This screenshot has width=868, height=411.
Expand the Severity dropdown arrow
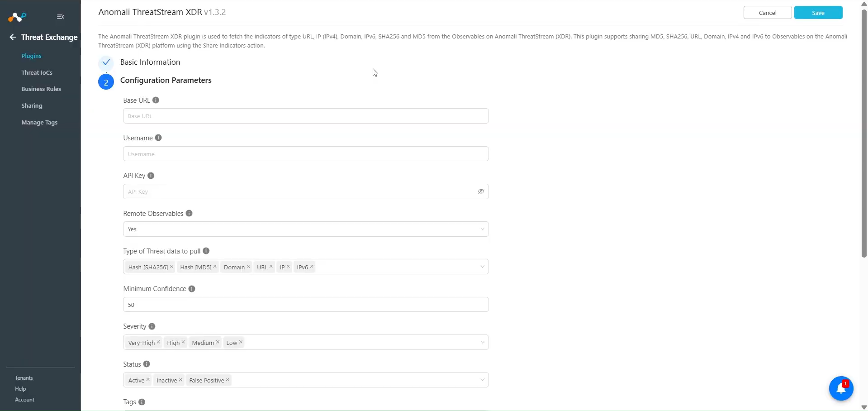coord(482,342)
